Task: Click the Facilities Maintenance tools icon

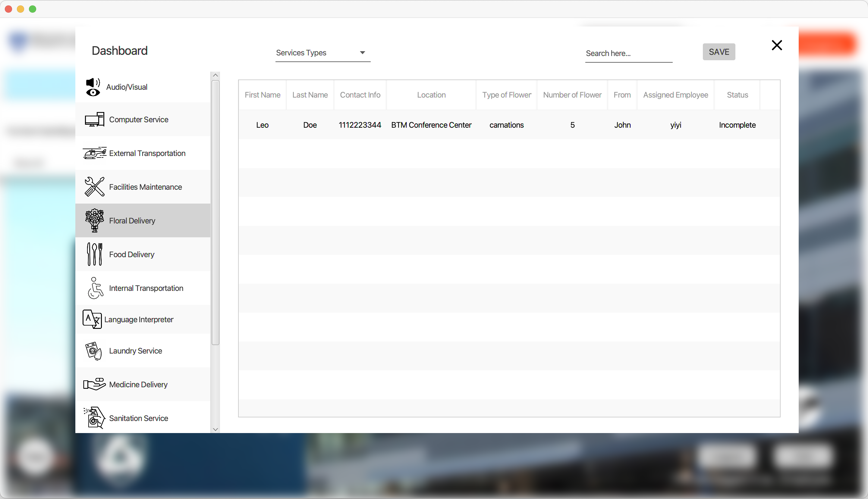Action: [x=94, y=187]
